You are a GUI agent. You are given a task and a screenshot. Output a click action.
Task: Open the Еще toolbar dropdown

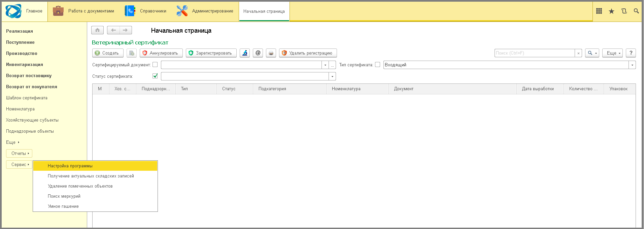click(x=613, y=53)
